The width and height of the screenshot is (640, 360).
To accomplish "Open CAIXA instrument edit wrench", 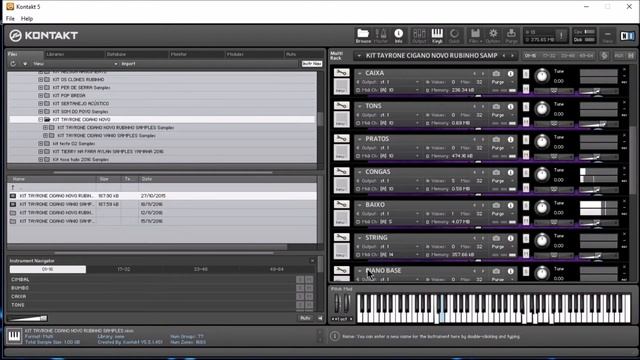I will (342, 73).
